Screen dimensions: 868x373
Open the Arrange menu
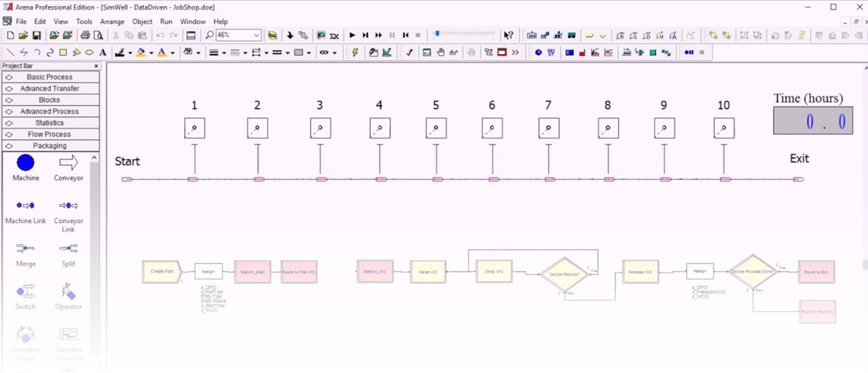[x=112, y=22]
